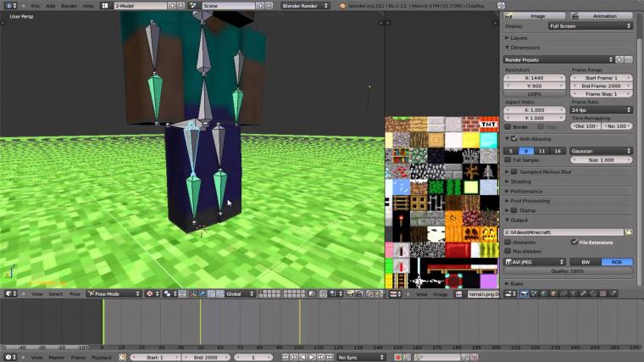Viewport: 644px width, 362px height.
Task: Open the No Sync dropdown in timeline
Action: [361, 358]
